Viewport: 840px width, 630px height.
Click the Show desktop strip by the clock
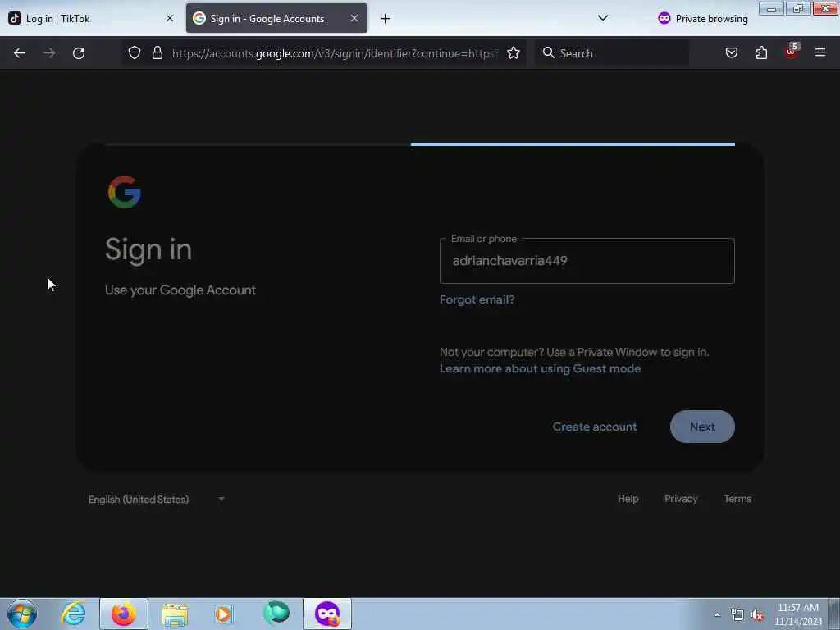pyautogui.click(x=834, y=614)
